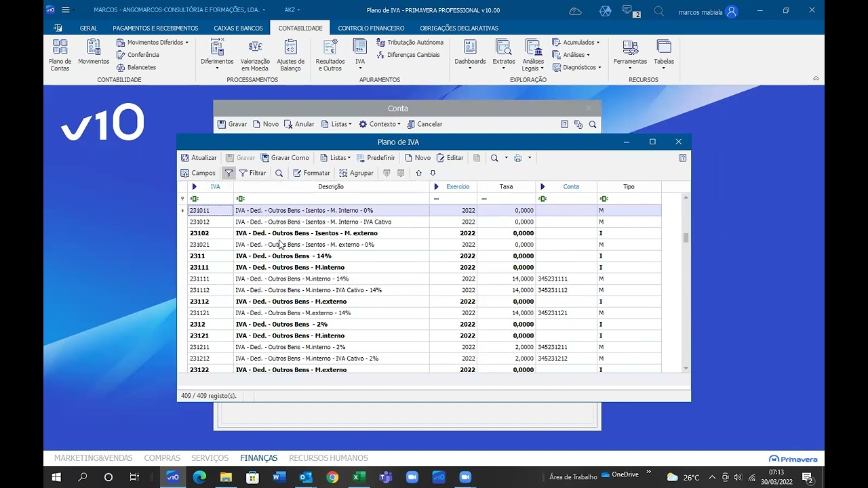Image resolution: width=868 pixels, height=488 pixels.
Task: Open the Diagnósticos dropdown
Action: click(x=577, y=67)
